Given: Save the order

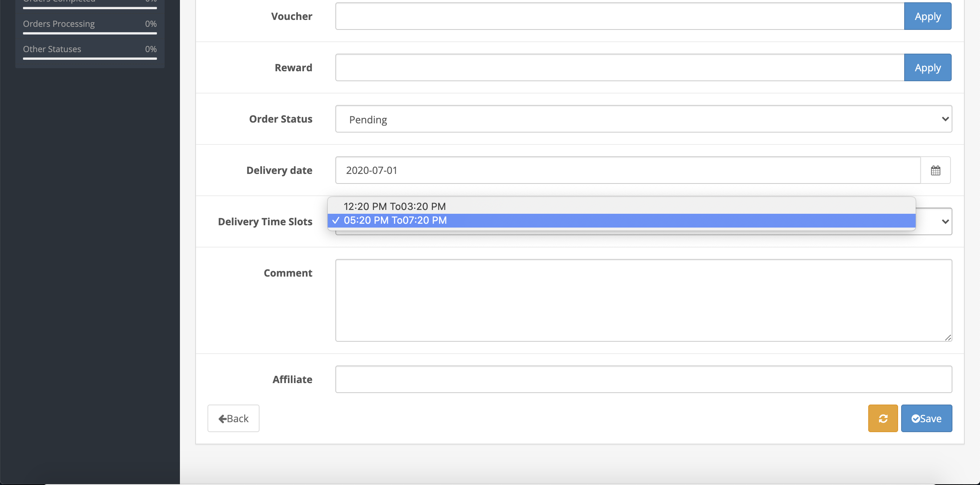Looking at the screenshot, I should (926, 418).
